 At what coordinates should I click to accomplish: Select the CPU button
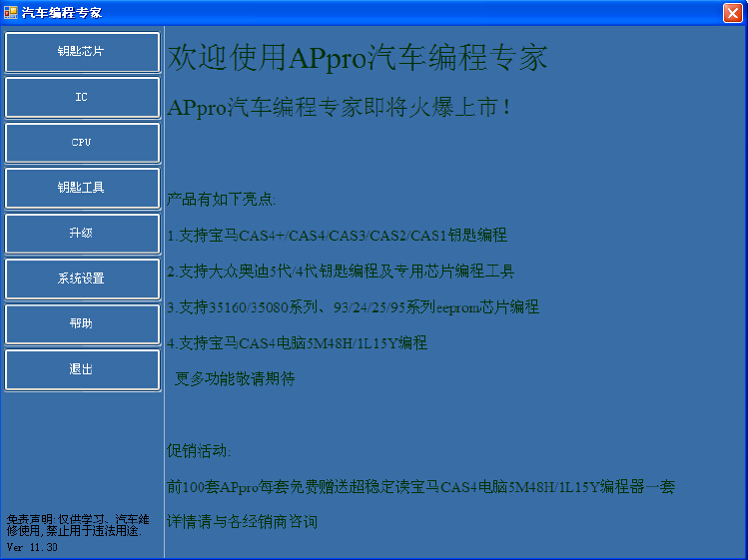tap(82, 143)
